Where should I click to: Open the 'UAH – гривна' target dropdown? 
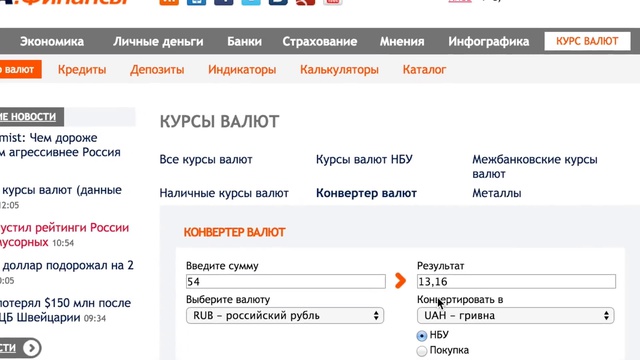516,316
